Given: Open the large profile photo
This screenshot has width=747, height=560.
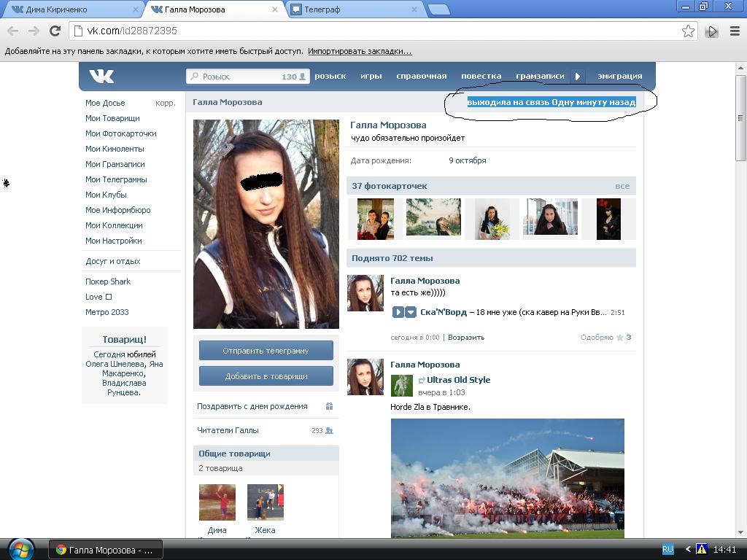Looking at the screenshot, I should coord(266,224).
